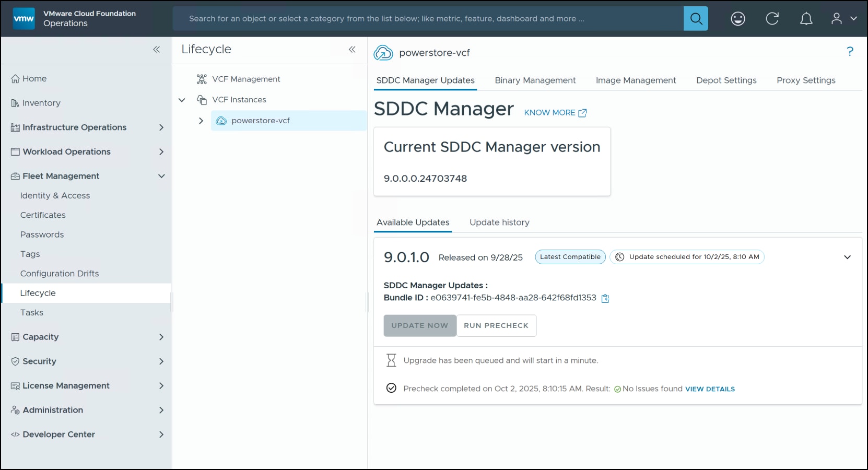Click the precheck completed checkmark icon
Viewport: 868px width, 470px height.
(x=391, y=388)
